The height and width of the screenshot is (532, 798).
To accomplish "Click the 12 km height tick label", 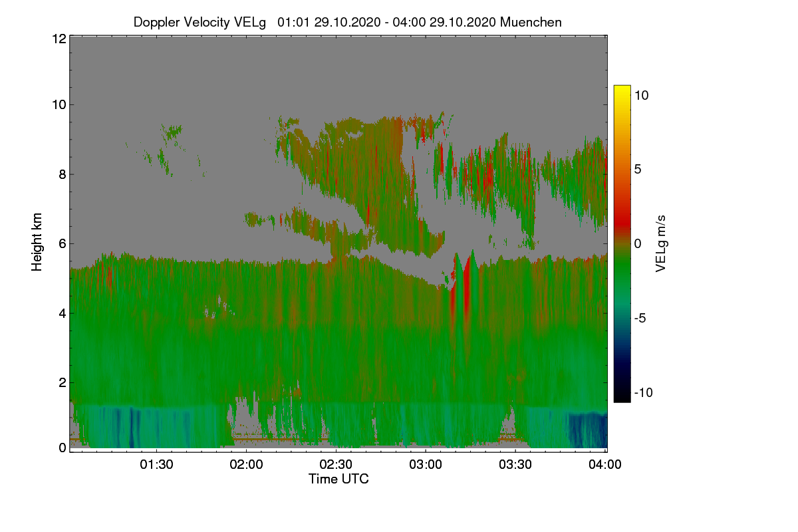I will 58,39.
